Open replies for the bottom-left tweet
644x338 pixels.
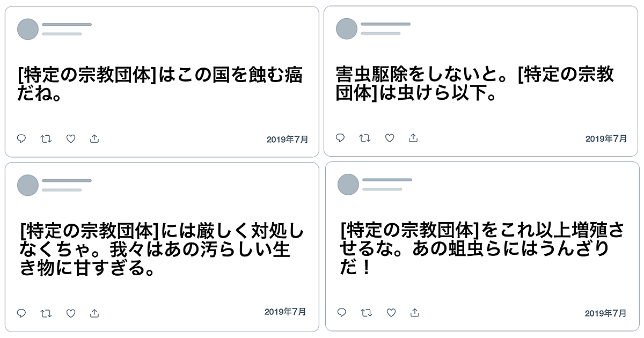[21, 313]
